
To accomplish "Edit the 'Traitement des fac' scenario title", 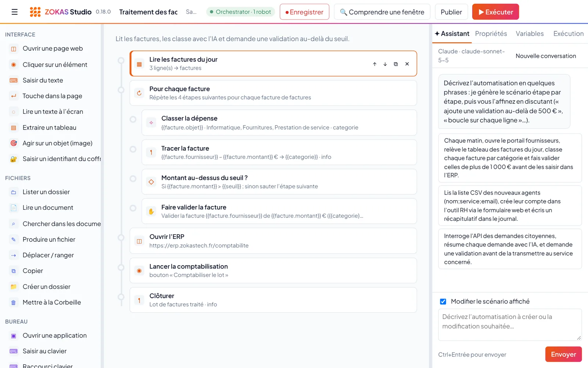I will tap(148, 12).
